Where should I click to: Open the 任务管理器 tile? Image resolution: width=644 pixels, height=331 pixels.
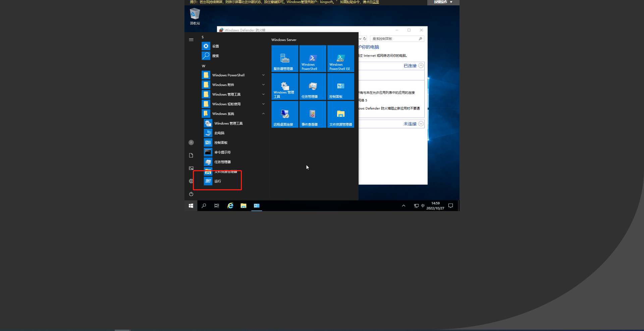(x=312, y=86)
